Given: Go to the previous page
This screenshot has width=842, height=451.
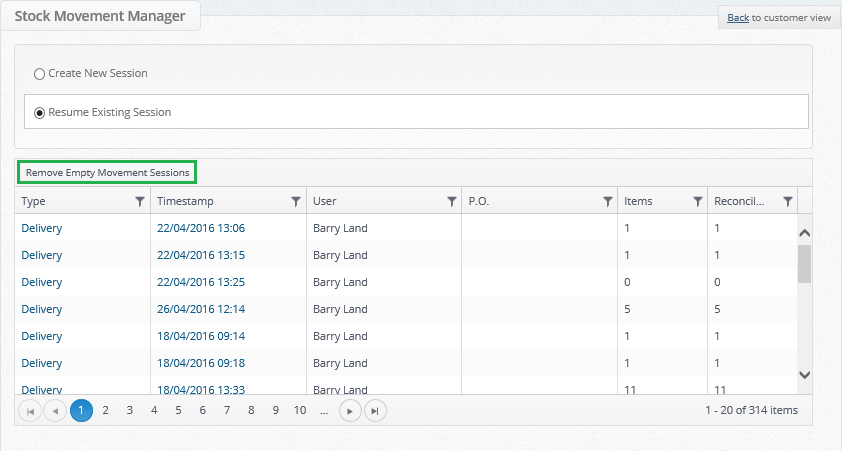Looking at the screenshot, I should click(x=55, y=411).
